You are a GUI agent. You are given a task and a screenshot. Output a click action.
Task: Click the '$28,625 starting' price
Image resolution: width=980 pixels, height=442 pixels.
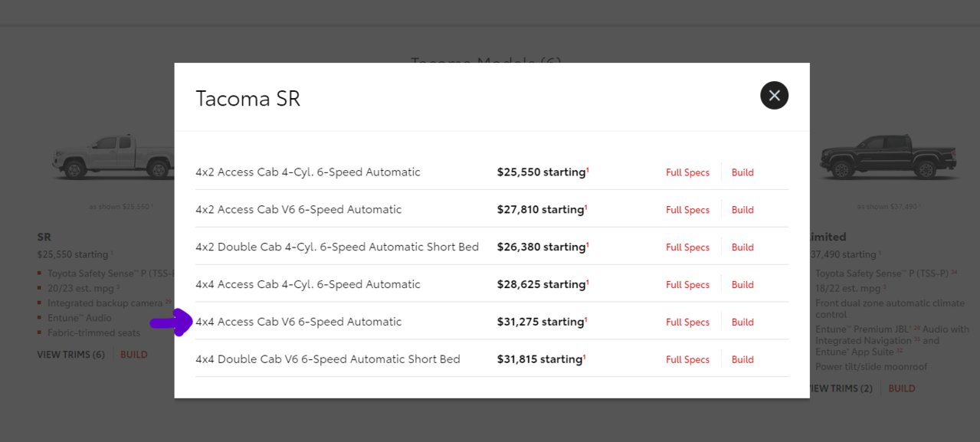(541, 285)
